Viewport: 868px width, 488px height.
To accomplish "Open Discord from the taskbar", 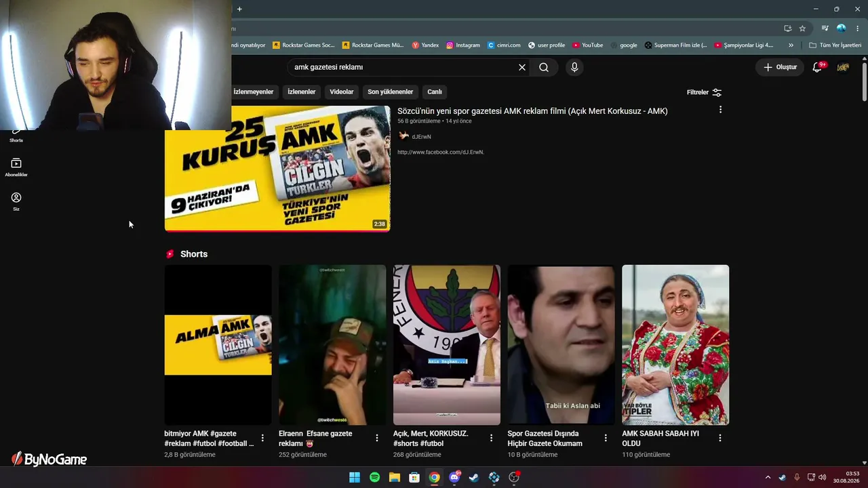I will point(454,477).
